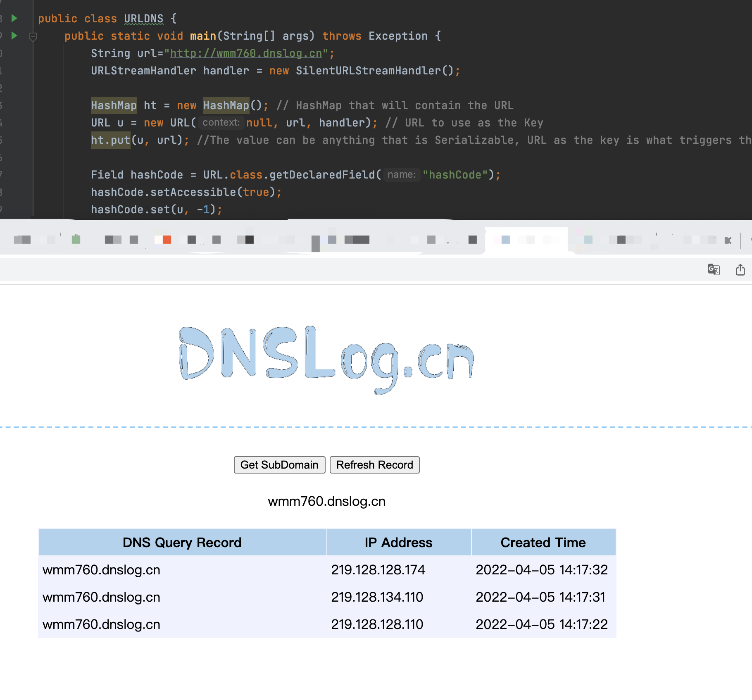Viewport: 752px width, 700px height.
Task: Place cursor on getDeclaredField in the code
Action: coord(322,175)
